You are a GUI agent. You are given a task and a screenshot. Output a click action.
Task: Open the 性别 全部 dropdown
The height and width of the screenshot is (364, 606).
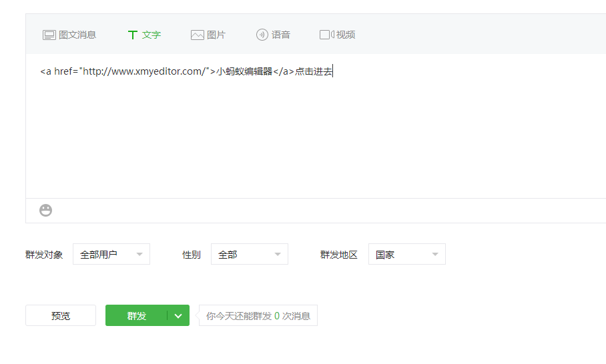[x=250, y=254]
